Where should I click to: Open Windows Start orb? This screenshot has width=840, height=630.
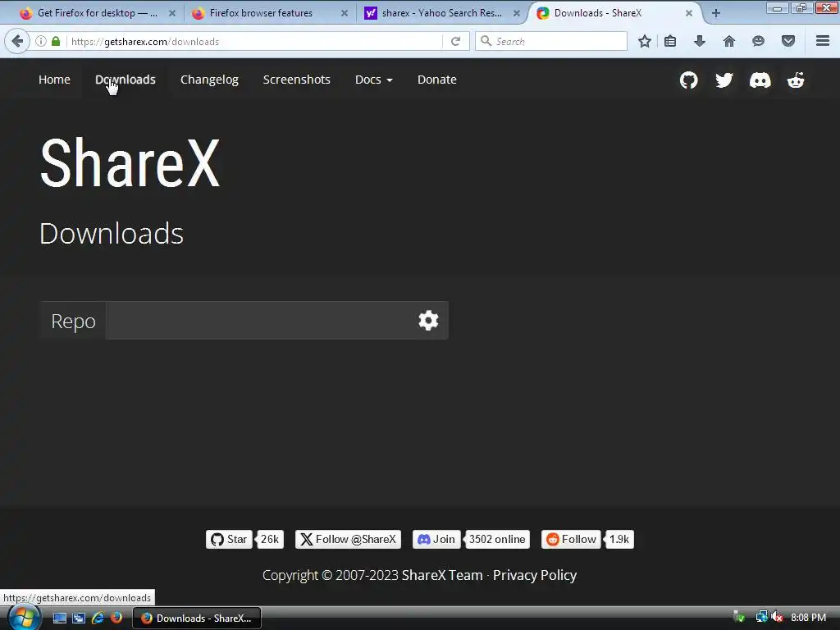[x=24, y=618]
